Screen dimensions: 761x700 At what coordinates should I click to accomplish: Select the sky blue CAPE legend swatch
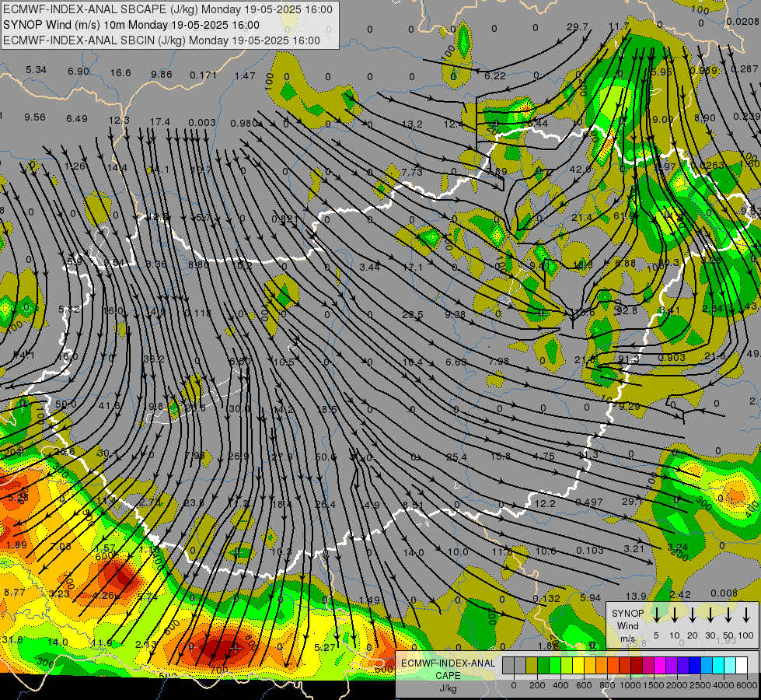(x=706, y=665)
